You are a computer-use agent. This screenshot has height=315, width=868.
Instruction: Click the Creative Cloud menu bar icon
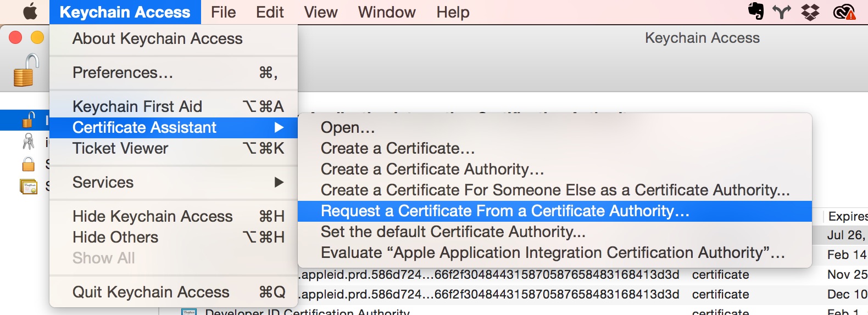click(844, 12)
